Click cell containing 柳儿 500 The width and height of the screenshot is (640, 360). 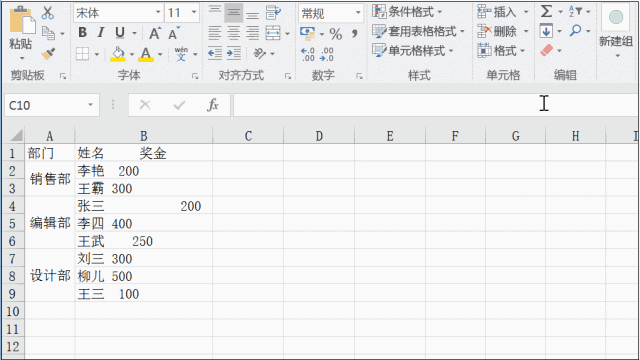[x=144, y=276]
